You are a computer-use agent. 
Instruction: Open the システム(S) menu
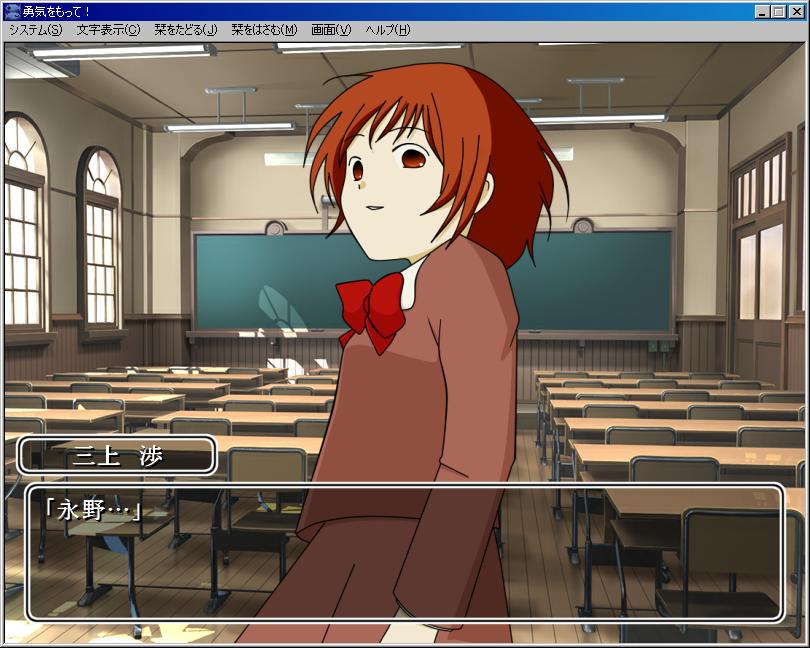[x=35, y=30]
